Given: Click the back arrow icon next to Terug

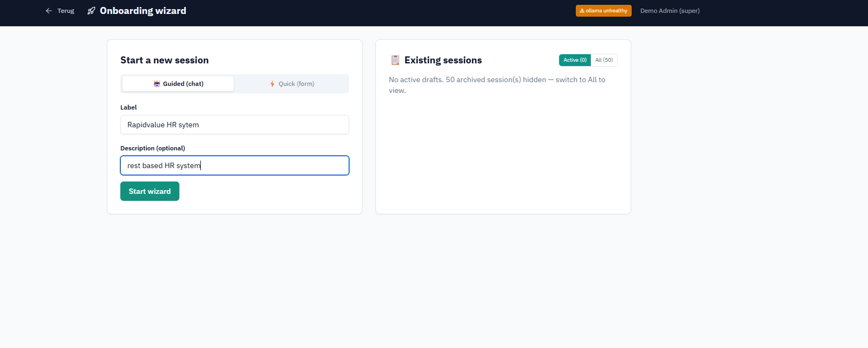Looking at the screenshot, I should click(x=49, y=11).
